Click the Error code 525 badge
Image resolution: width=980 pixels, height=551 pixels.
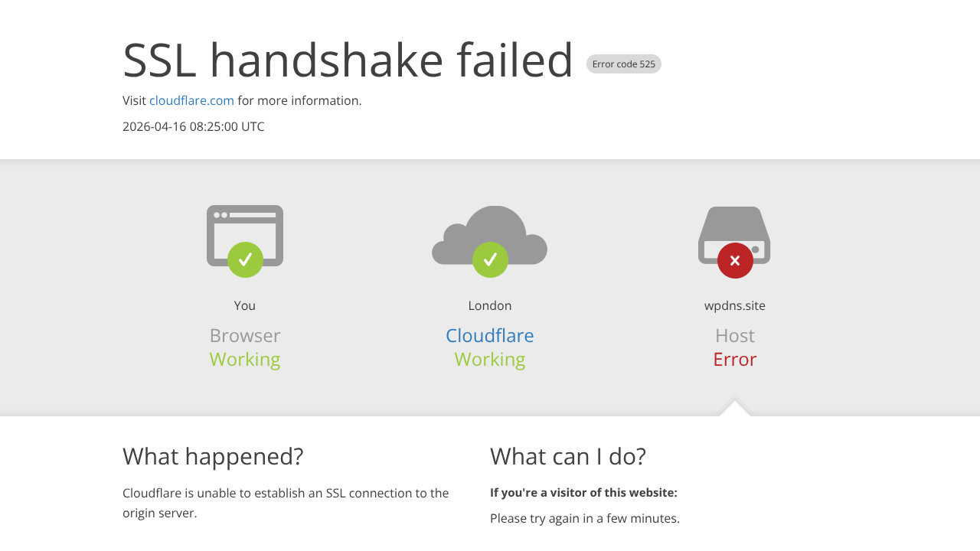(624, 64)
